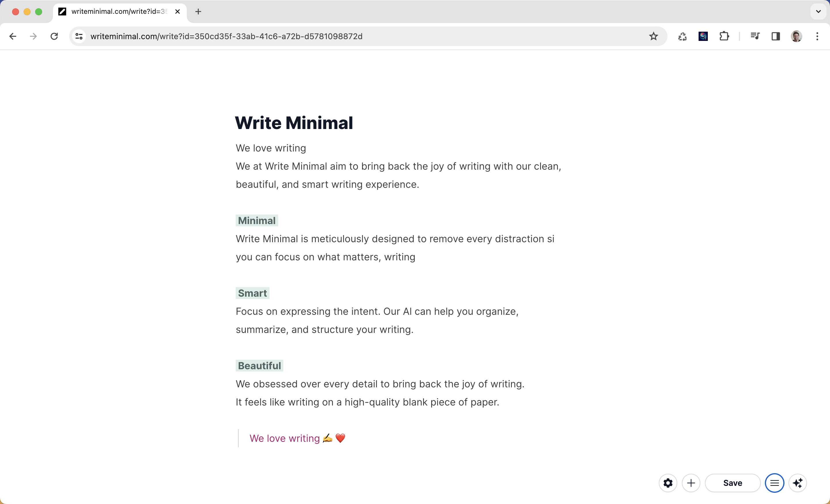Viewport: 830px width, 504px height.
Task: Open the AI sparkle assistant button
Action: coord(798,483)
